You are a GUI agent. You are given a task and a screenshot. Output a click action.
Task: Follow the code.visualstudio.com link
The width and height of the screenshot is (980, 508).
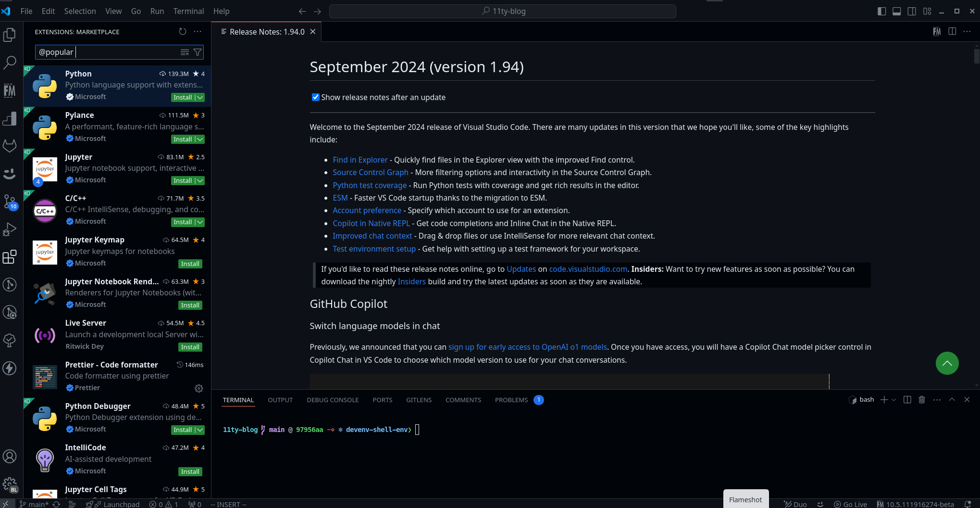pos(588,269)
